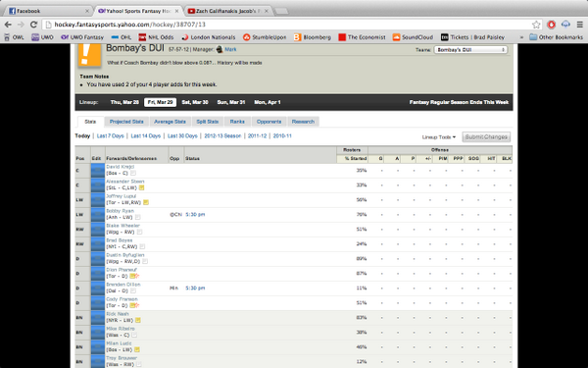Open yellow player note for Alexander Steen
Image resolution: width=588 pixels, height=368 pixels.
tap(141, 187)
